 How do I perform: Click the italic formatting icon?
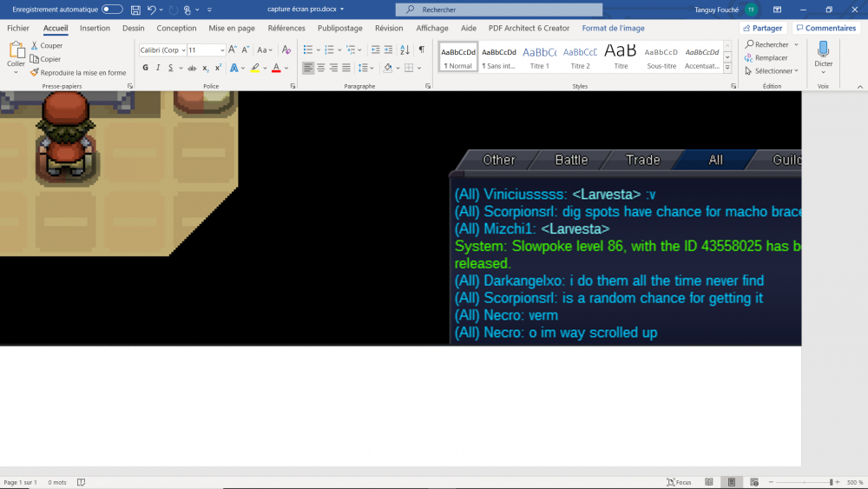[157, 68]
